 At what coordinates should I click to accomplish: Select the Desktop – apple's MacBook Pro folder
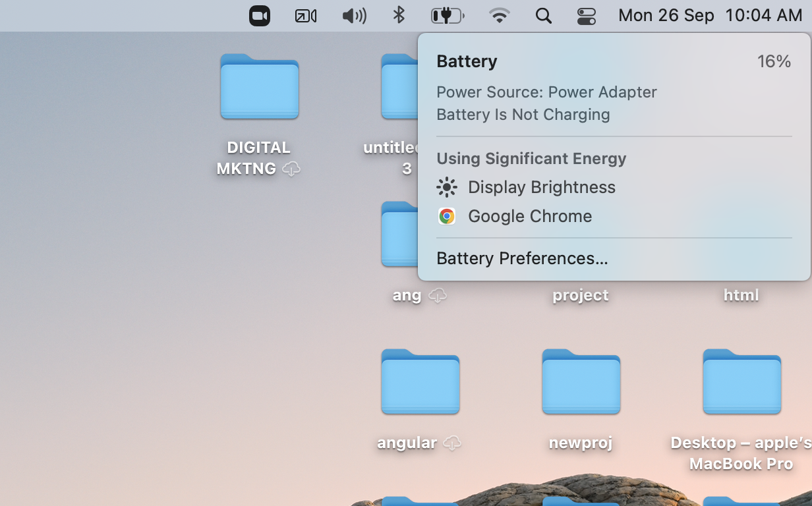741,382
